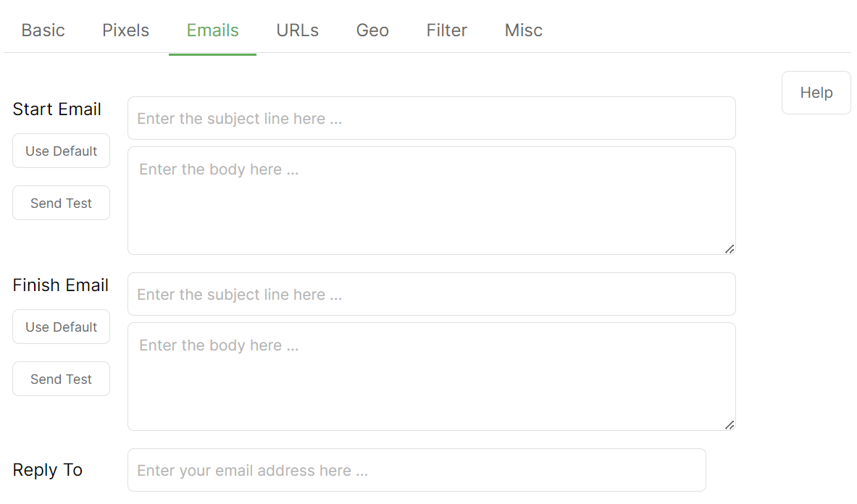Use default for the Finish Email
This screenshot has height=504, width=857.
pos(61,327)
